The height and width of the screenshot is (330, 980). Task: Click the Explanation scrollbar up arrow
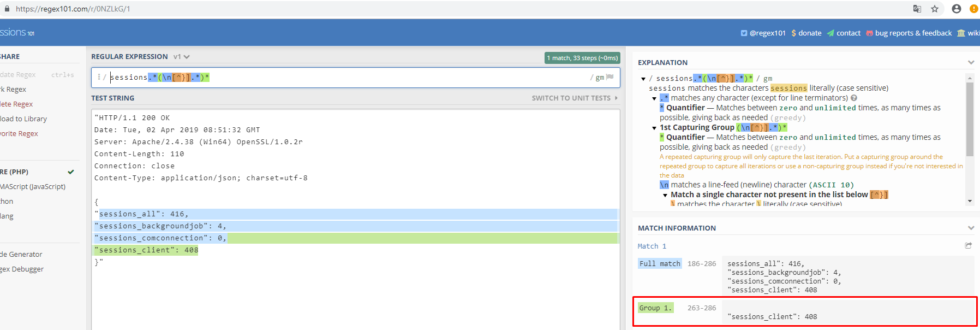970,78
